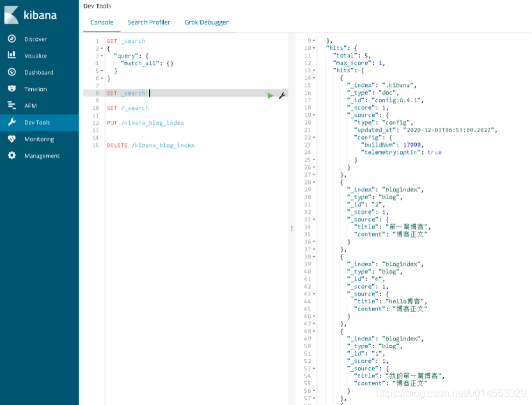Click "match_all": {} text in editor

[x=147, y=63]
